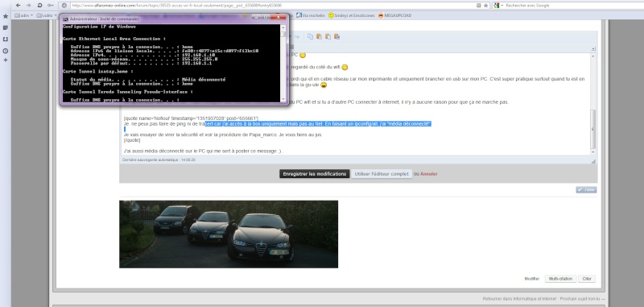Open the notes panel icon in sidebar
This screenshot has height=307, width=644.
click(6, 27)
